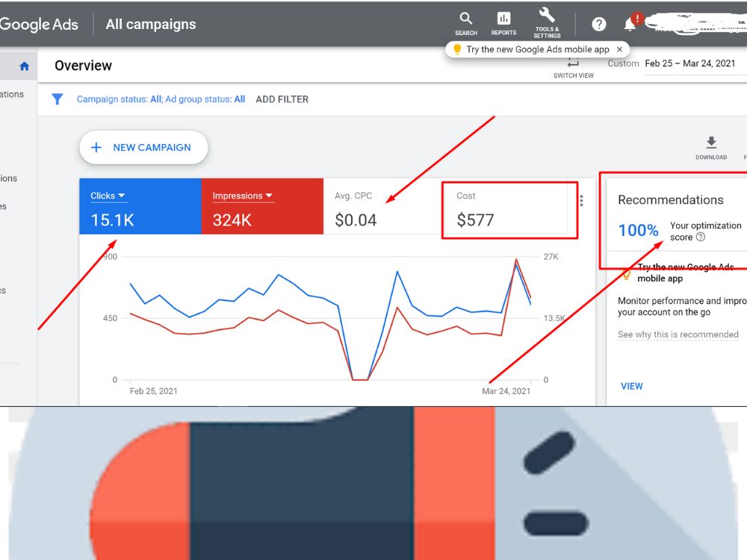Click See why this is recommended
The image size is (747, 560).
point(678,335)
